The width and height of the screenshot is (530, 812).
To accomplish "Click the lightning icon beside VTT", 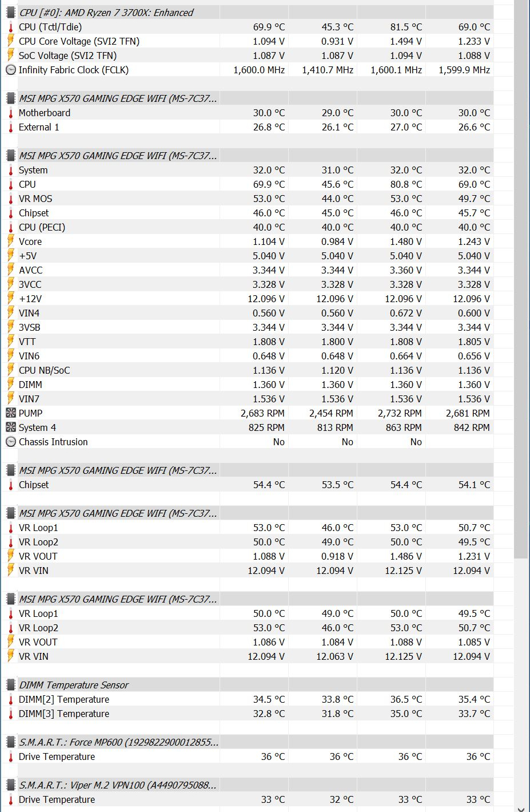I will [x=10, y=342].
